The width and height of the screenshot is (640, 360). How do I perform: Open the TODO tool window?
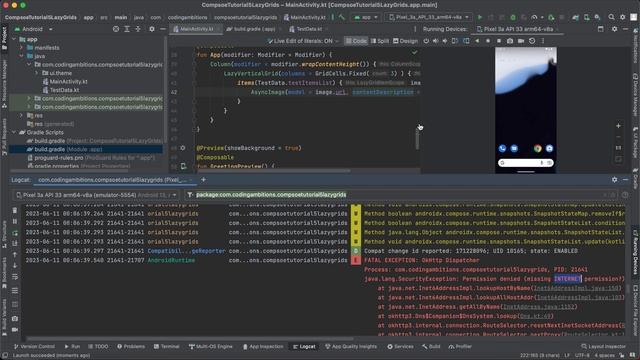(x=98, y=347)
